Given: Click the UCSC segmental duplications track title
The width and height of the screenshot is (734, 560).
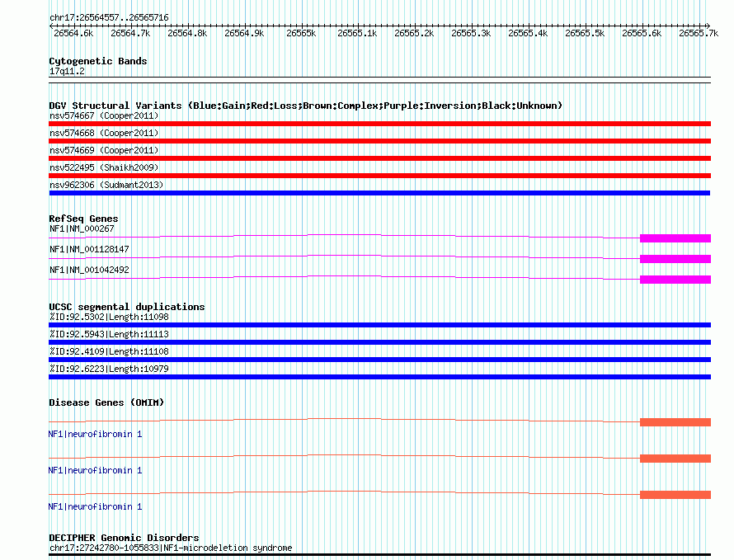Looking at the screenshot, I should [127, 307].
